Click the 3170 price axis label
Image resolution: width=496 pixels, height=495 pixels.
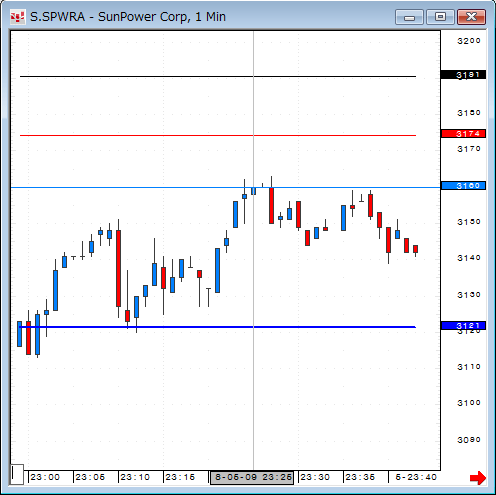click(469, 149)
